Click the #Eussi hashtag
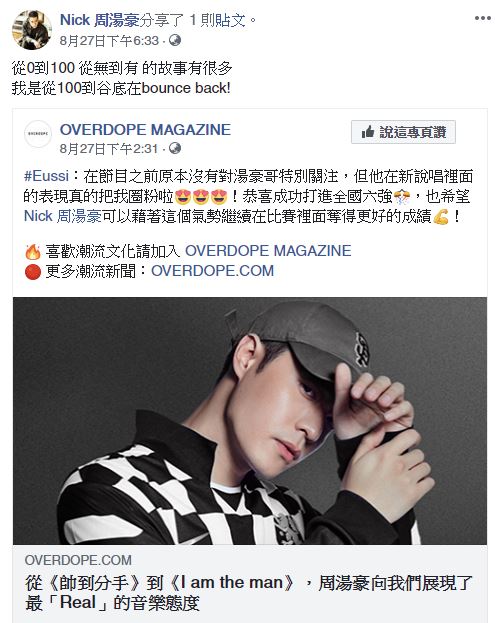The width and height of the screenshot is (495, 623). pyautogui.click(x=46, y=176)
